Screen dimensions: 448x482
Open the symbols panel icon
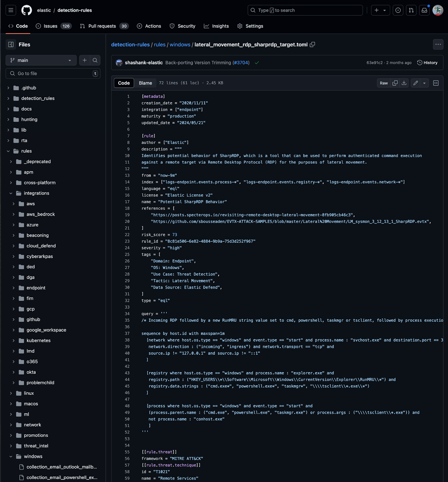436,83
